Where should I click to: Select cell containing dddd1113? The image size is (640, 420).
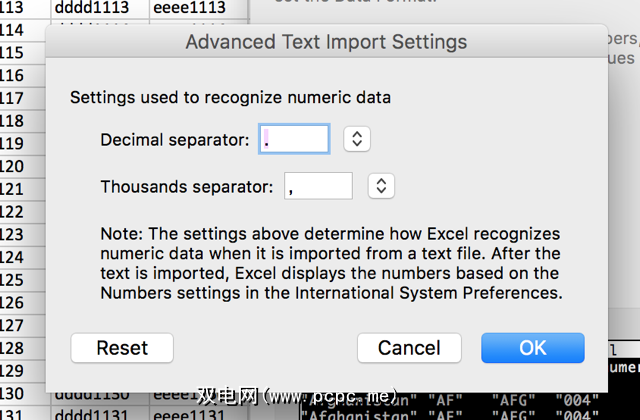[x=97, y=10]
